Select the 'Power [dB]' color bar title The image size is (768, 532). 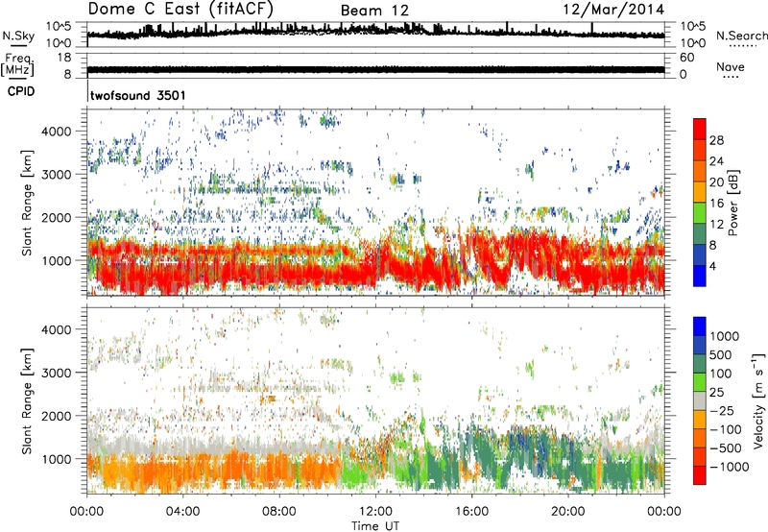point(733,203)
